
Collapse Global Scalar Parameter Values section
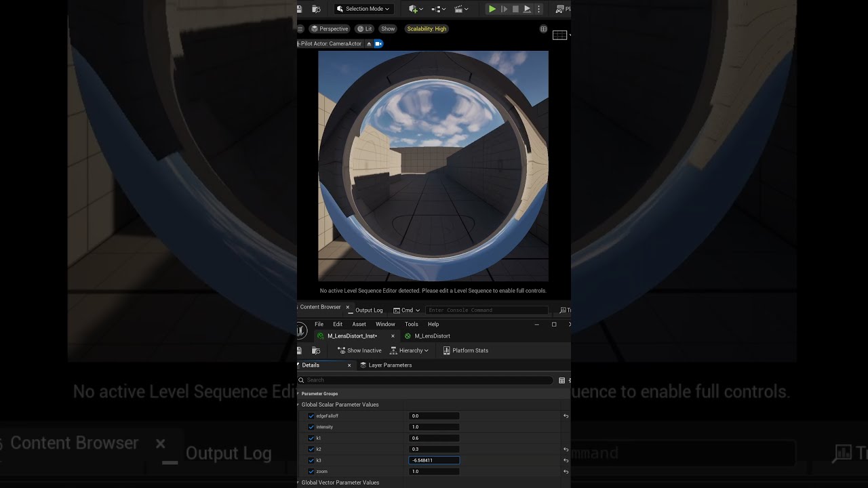pyautogui.click(x=298, y=405)
